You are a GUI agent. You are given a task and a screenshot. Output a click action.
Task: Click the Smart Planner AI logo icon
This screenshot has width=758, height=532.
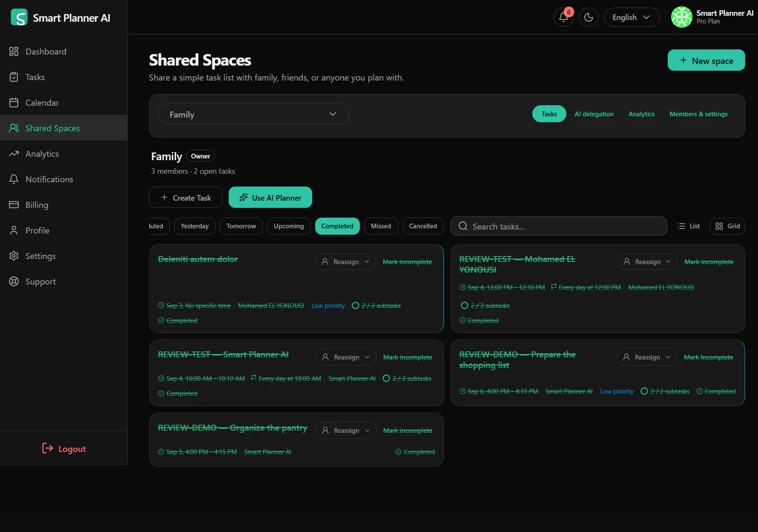point(19,17)
